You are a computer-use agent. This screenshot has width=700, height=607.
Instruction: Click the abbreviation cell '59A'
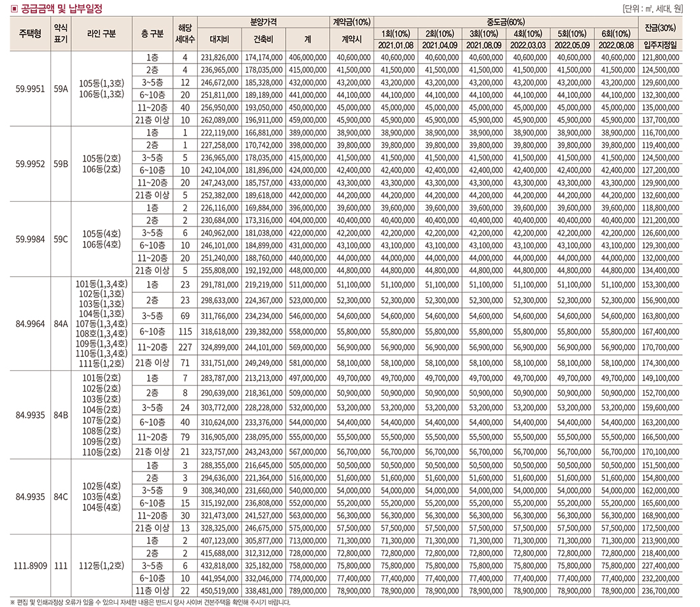(x=60, y=89)
